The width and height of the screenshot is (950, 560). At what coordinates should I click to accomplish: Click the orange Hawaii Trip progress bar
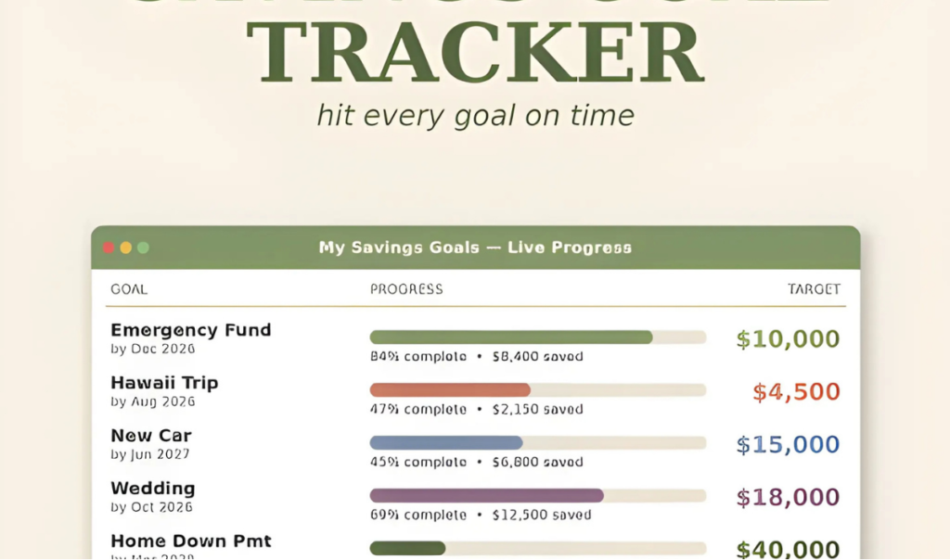point(538,390)
